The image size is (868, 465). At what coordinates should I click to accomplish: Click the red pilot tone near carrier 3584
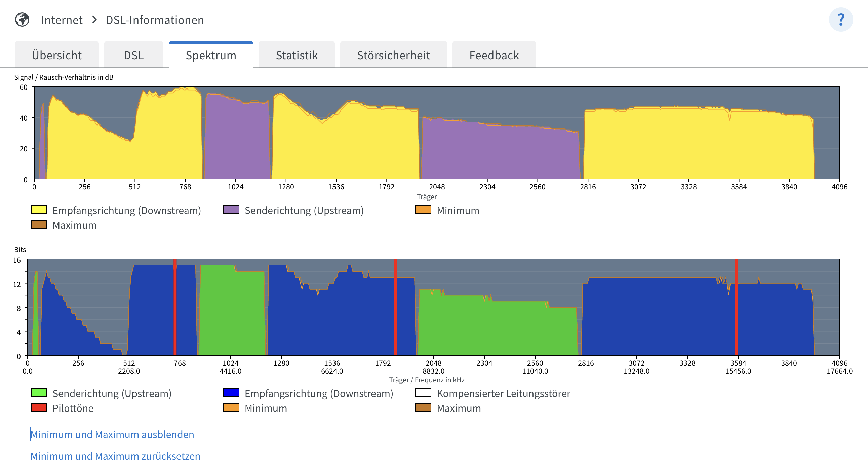(736, 307)
